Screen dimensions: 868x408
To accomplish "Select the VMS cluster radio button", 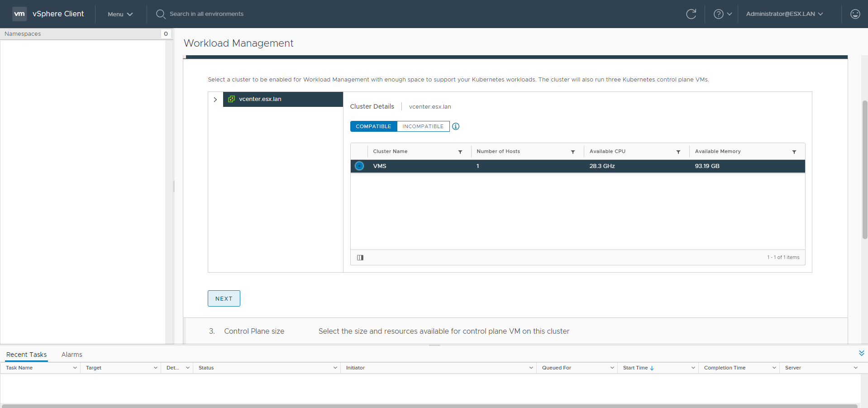I will point(359,166).
